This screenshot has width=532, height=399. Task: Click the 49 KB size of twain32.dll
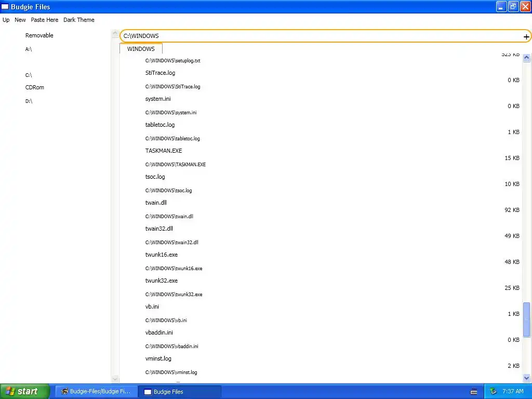(x=512, y=236)
